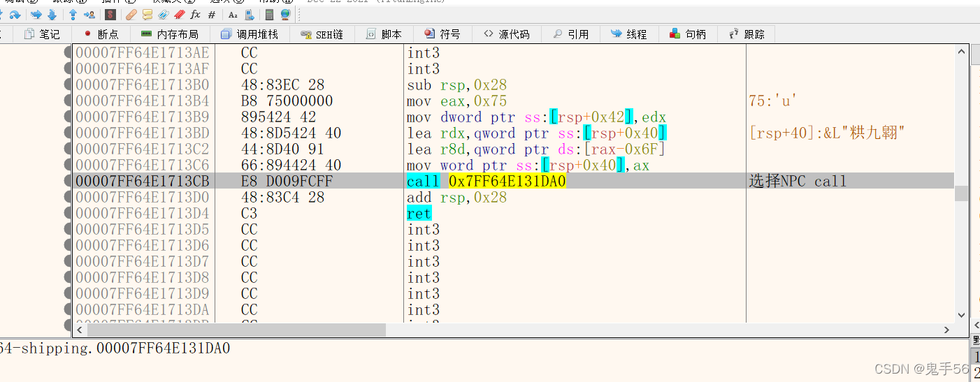The image size is (980, 382).
Task: Open the labels paperclip tag icon
Action: (164, 15)
